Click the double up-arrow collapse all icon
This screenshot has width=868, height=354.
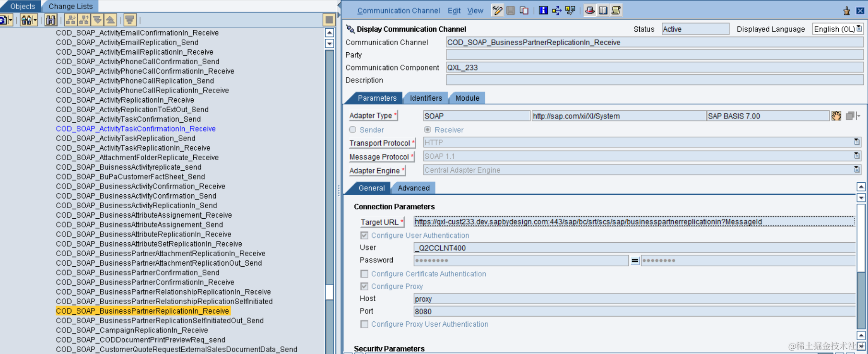[x=110, y=20]
